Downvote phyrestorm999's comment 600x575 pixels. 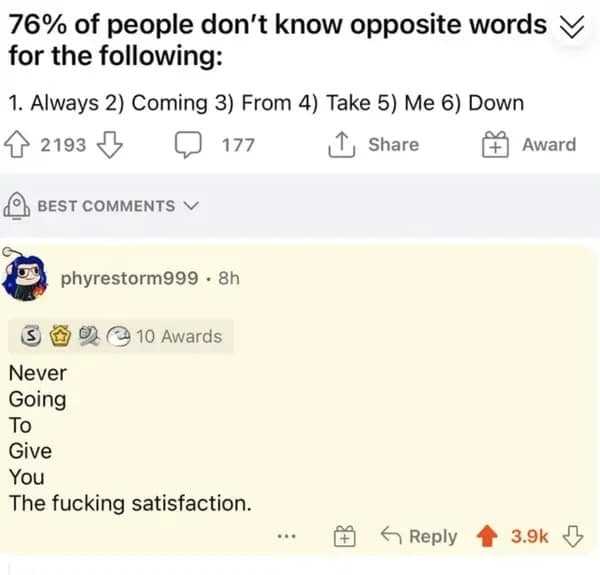pyautogui.click(x=573, y=536)
